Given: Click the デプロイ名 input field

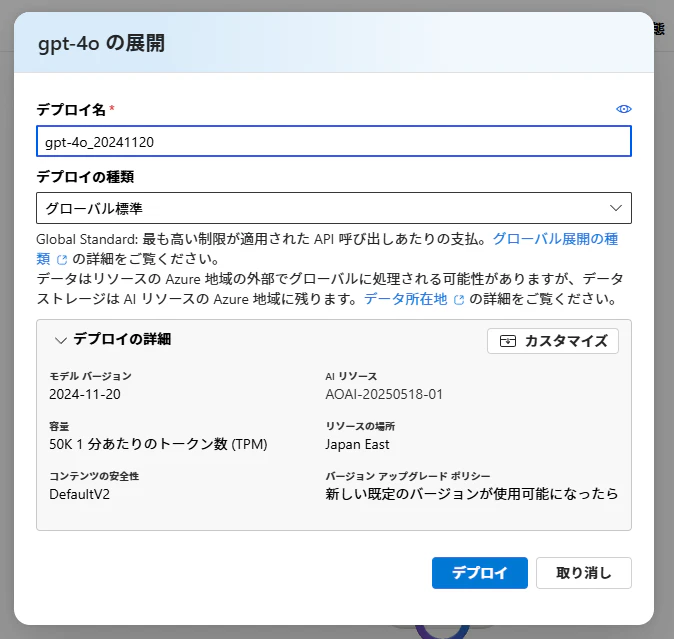Looking at the screenshot, I should [334, 141].
